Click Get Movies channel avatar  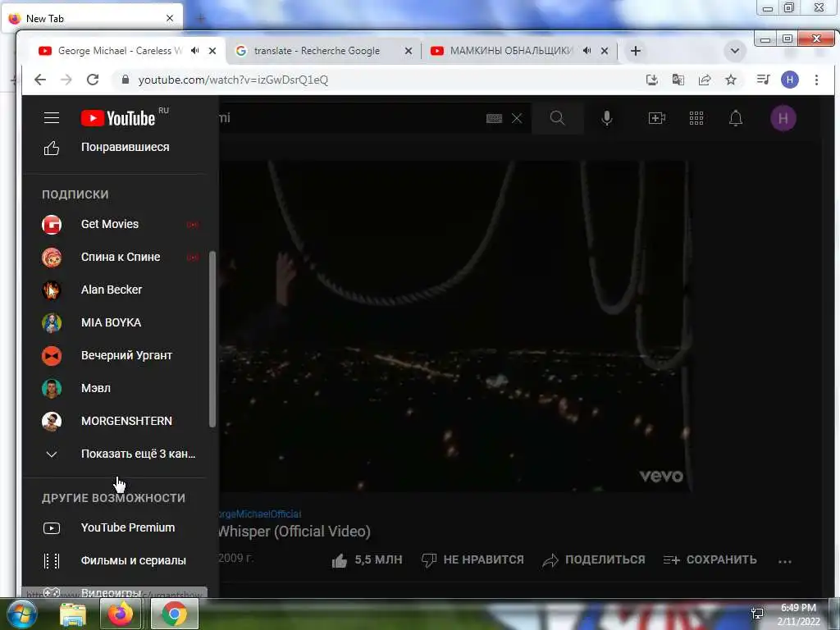point(52,225)
